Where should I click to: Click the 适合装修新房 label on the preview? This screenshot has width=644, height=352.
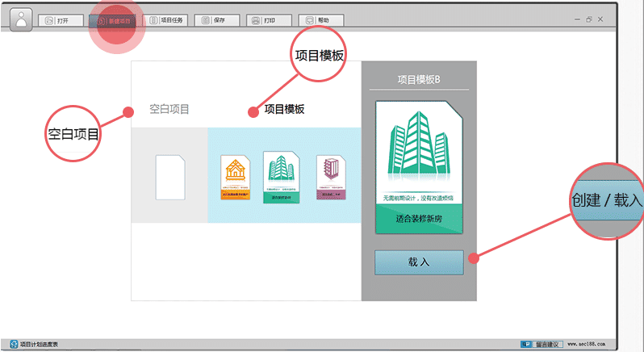click(x=418, y=218)
